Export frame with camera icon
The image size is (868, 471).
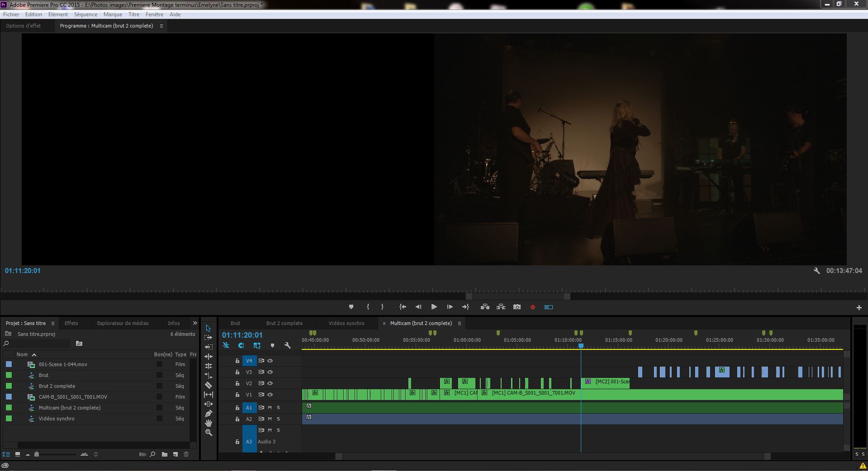517,307
